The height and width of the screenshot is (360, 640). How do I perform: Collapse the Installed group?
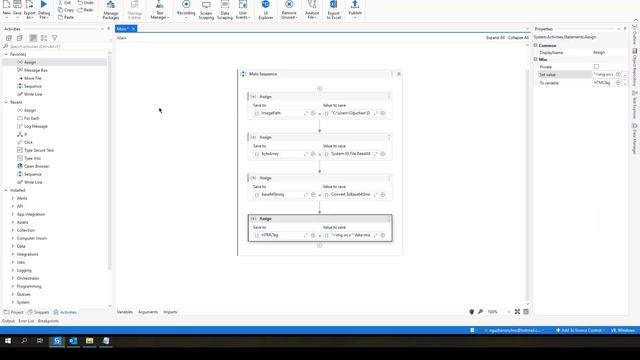[x=6, y=190]
